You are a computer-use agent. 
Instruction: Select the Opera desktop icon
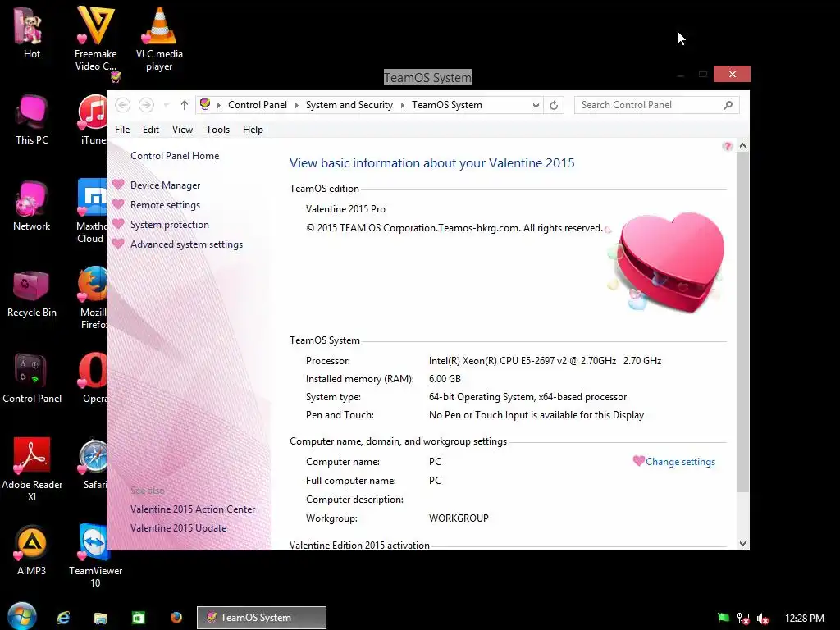point(94,378)
